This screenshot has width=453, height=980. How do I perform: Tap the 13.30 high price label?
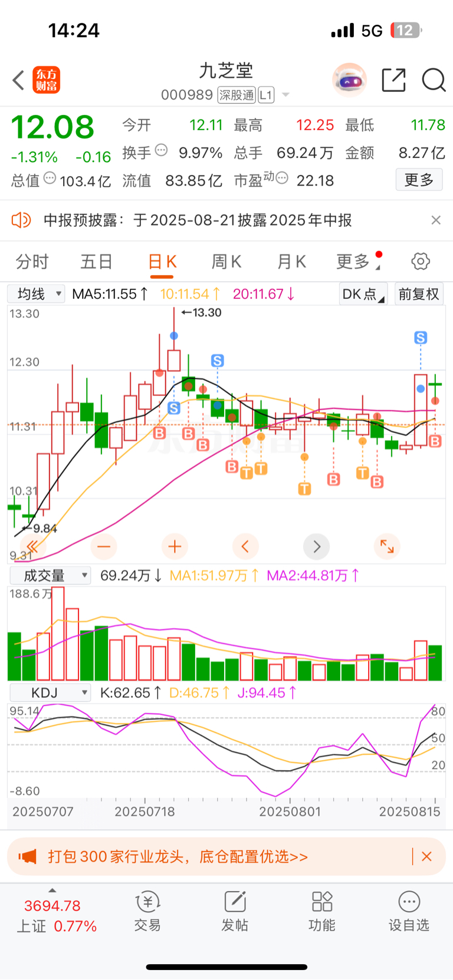(x=202, y=312)
